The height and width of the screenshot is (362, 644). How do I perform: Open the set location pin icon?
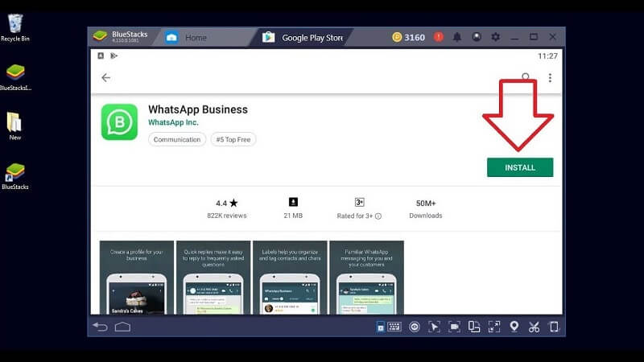click(514, 327)
